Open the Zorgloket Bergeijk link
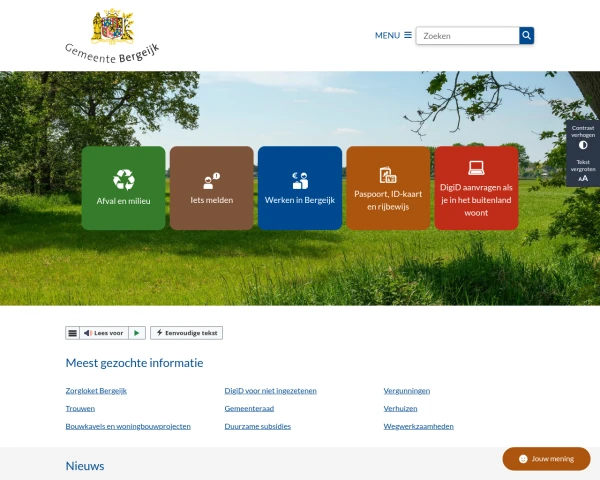The width and height of the screenshot is (600, 480). (x=96, y=391)
